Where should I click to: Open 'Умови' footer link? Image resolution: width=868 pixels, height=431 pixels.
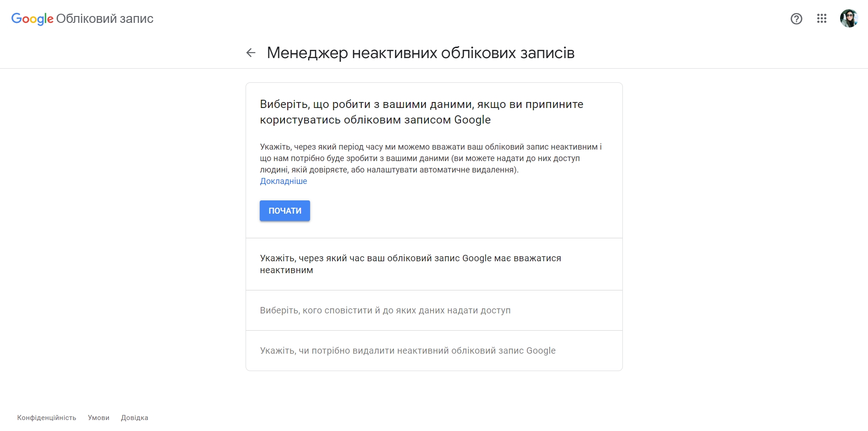[x=99, y=418]
